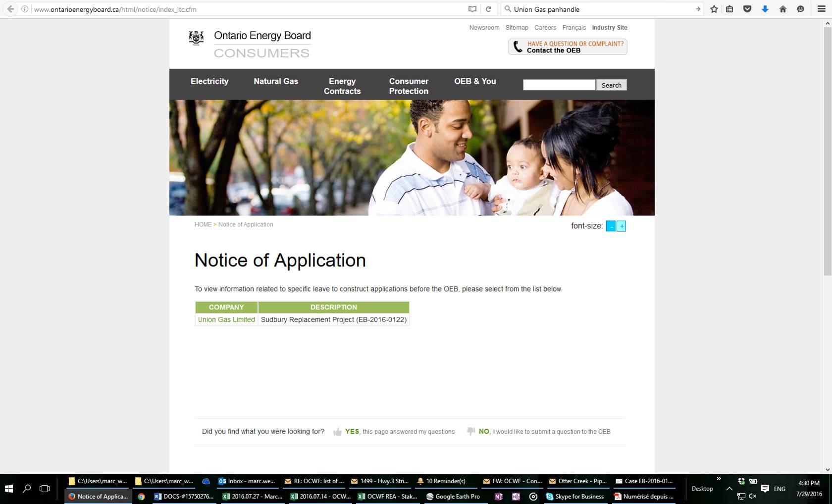Open Windows taskbar search magnifier
832x504 pixels.
coord(27,489)
